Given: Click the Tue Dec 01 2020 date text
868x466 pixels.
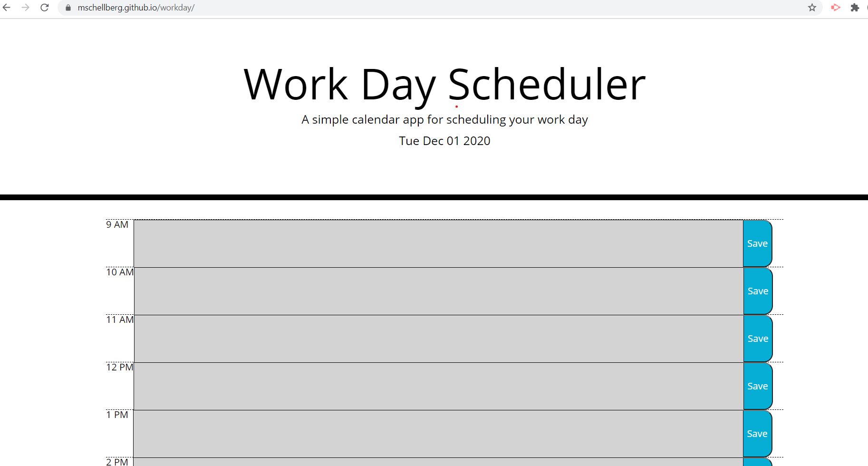Looking at the screenshot, I should (444, 141).
